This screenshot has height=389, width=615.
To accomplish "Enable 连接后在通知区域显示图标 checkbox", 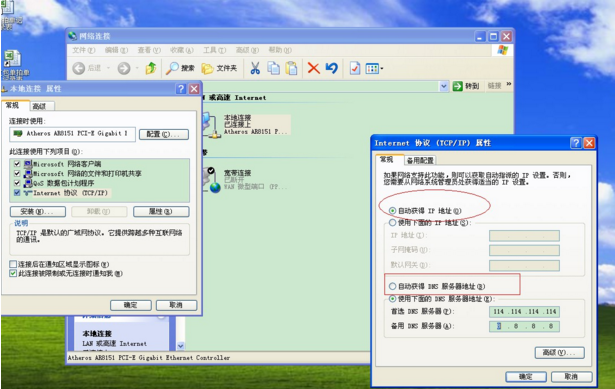I will [x=13, y=264].
